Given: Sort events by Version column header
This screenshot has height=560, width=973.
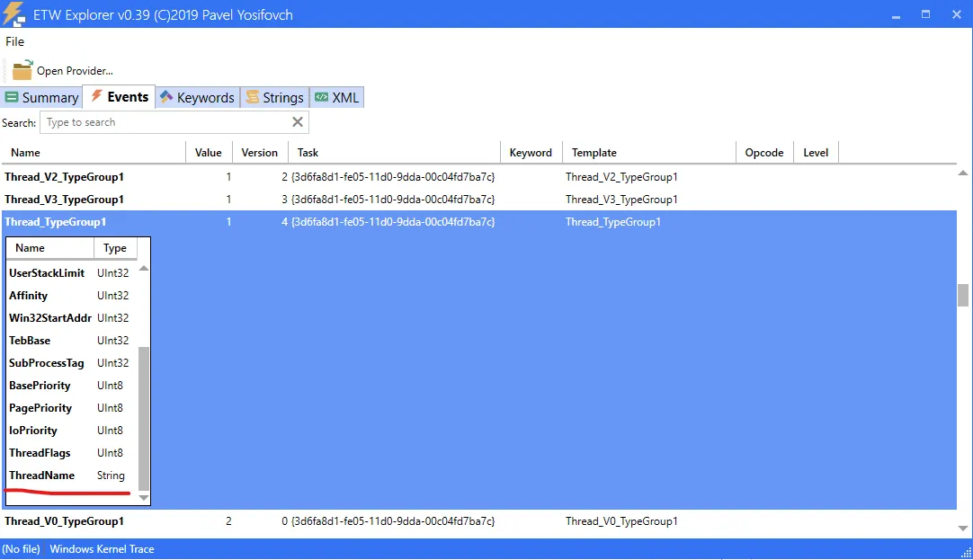Looking at the screenshot, I should tap(260, 153).
